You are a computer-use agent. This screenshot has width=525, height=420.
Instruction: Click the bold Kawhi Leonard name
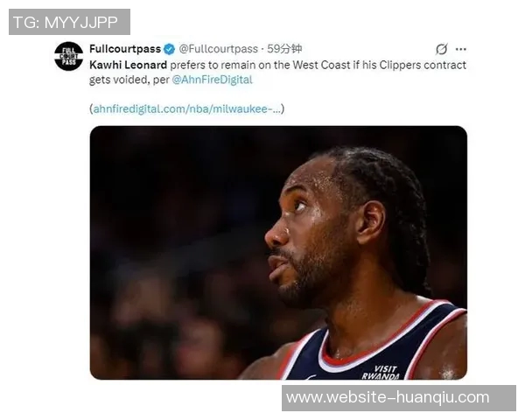tap(129, 65)
